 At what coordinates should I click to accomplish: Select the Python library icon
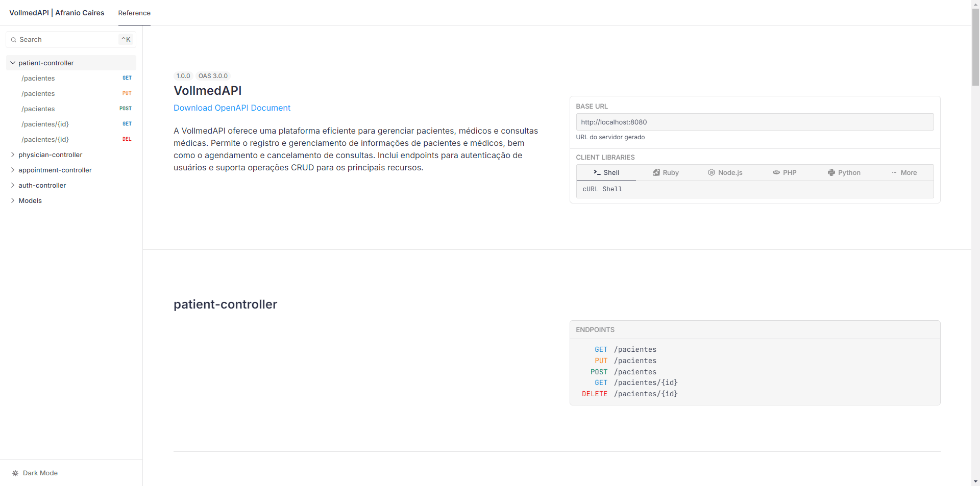coord(831,173)
